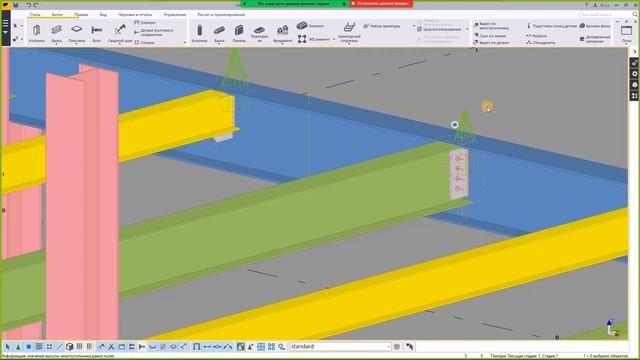Open the bottom side pane grid icon
The width and height of the screenshot is (640, 360).
634,96
